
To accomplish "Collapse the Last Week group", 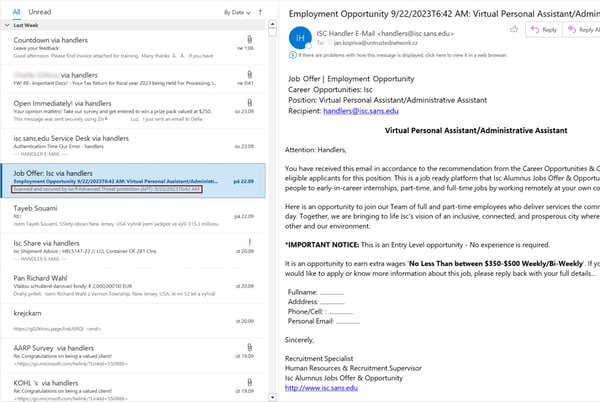I will click(7, 25).
